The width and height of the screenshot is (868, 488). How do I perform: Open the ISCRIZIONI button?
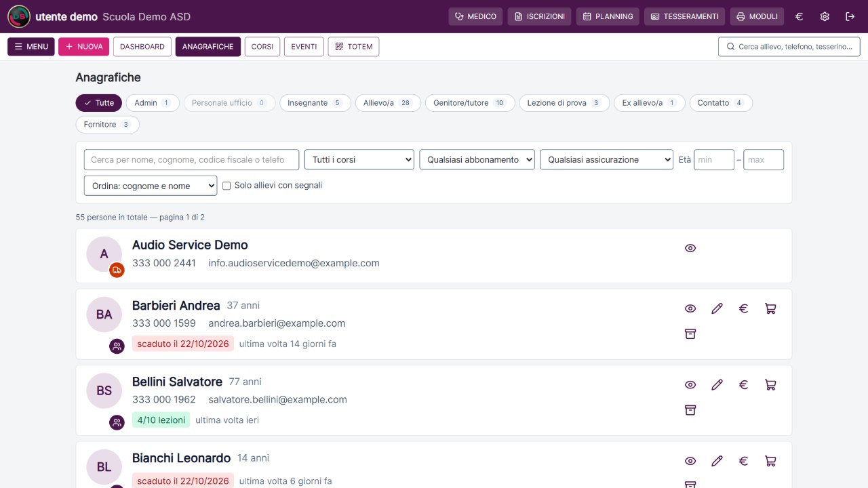point(539,16)
